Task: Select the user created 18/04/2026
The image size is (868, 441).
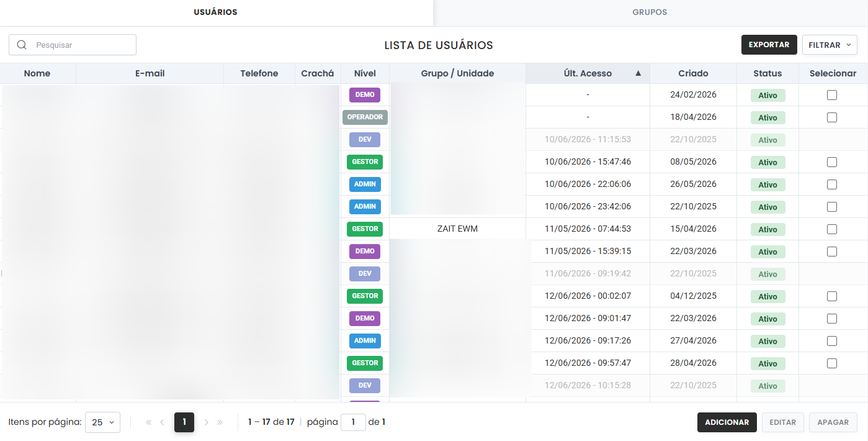Action: (832, 117)
